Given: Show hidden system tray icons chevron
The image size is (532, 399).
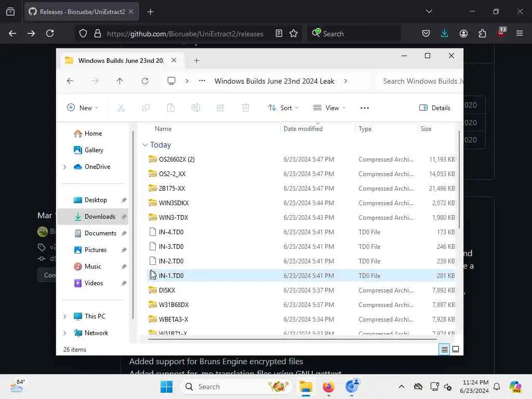Looking at the screenshot, I should coord(402,387).
